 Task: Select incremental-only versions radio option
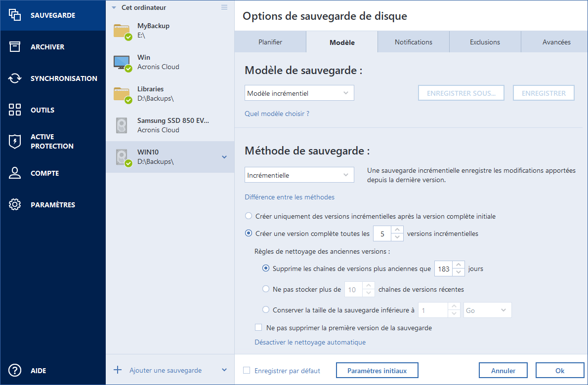(x=249, y=216)
